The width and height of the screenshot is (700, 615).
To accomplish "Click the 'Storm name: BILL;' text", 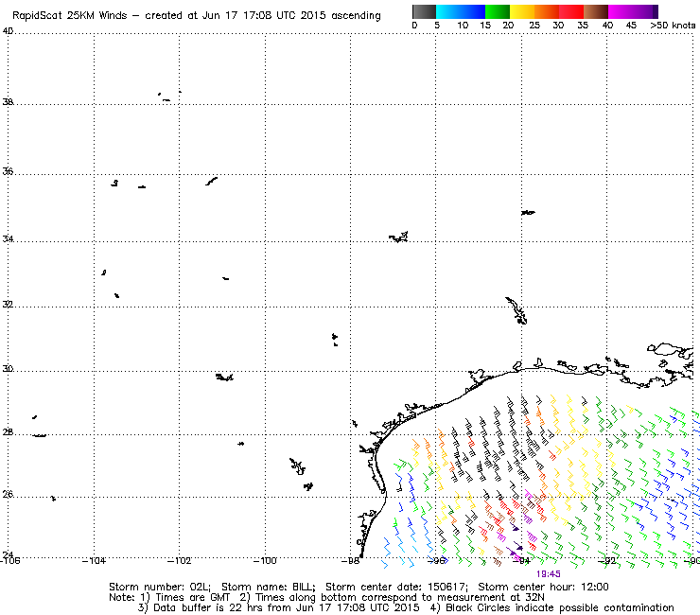I will (x=268, y=587).
